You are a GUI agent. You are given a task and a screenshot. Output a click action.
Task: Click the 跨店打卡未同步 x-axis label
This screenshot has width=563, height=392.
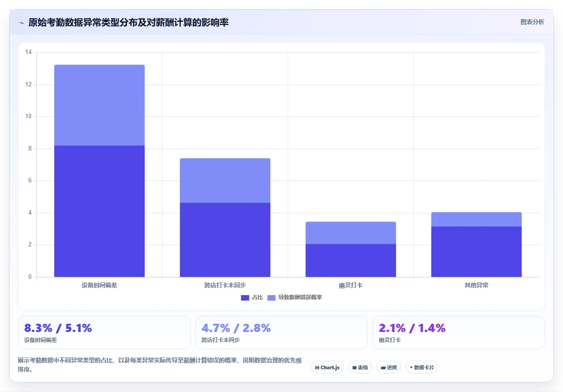(x=225, y=285)
